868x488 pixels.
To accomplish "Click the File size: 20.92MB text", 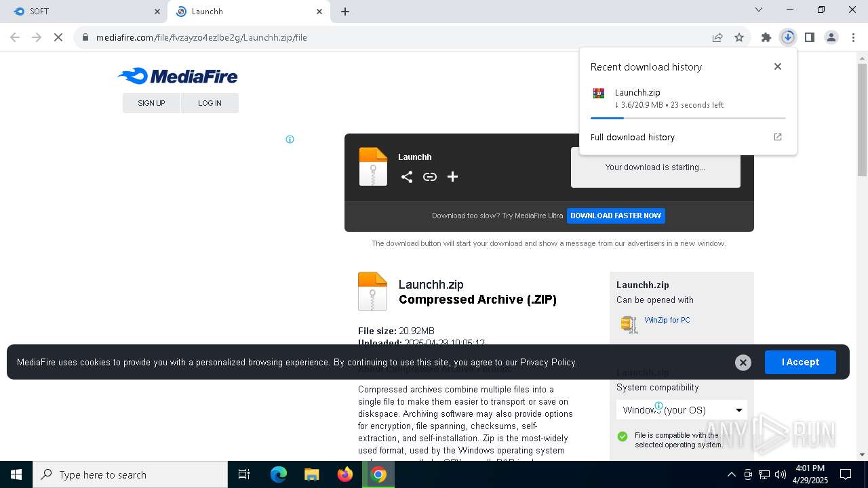I will pos(396,331).
